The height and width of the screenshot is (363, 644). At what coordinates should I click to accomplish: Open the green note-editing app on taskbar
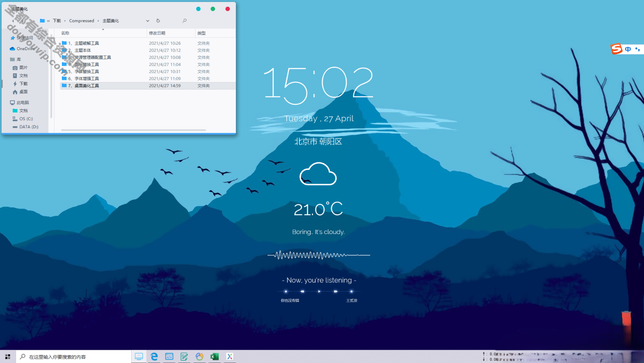pyautogui.click(x=184, y=357)
